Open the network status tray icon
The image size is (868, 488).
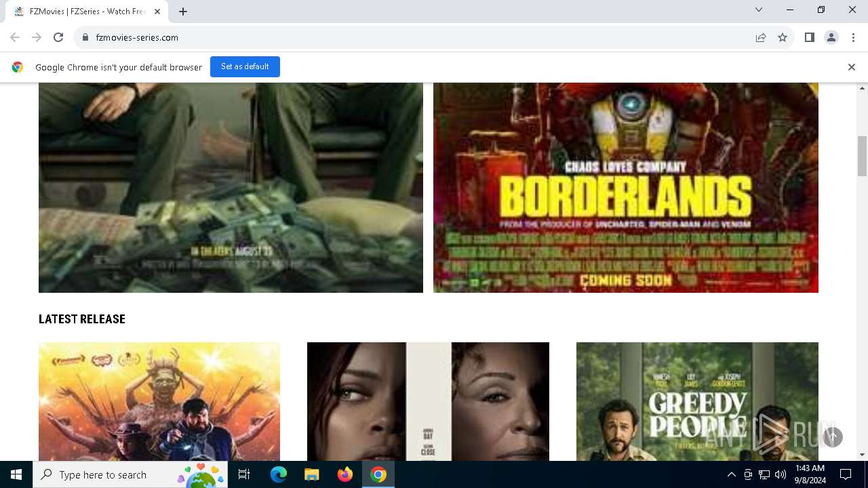click(764, 474)
